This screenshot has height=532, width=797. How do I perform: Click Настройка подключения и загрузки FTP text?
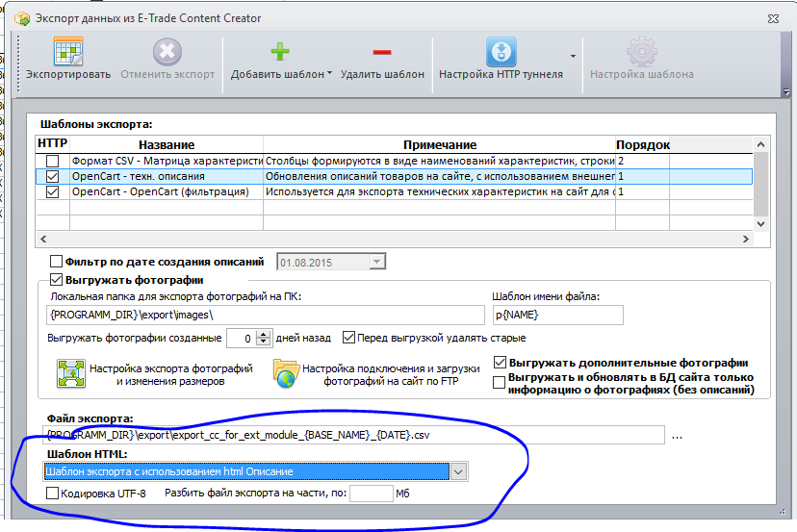point(391,374)
